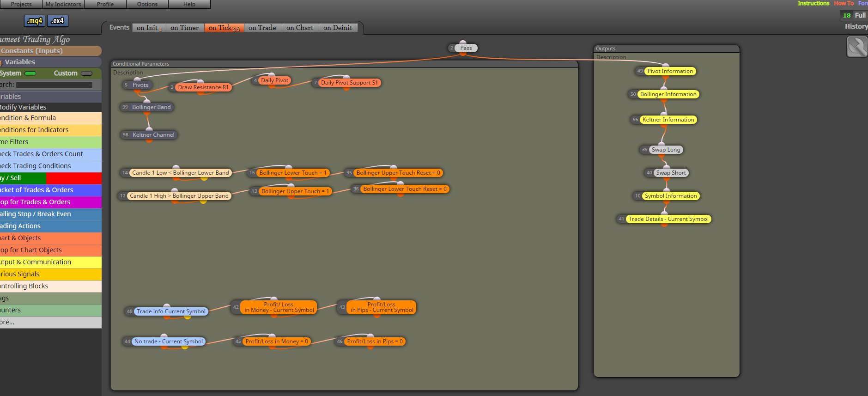Select the Bollinger Information output block

point(668,94)
